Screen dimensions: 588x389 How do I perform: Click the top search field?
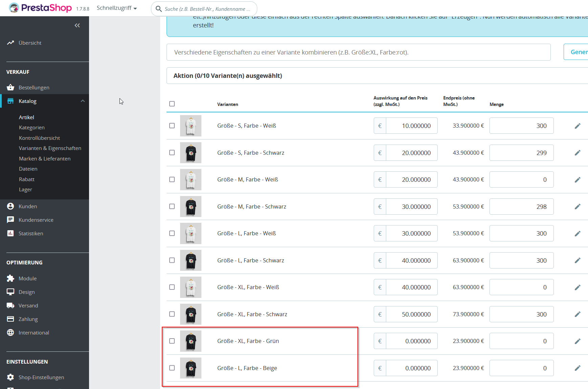(x=204, y=9)
